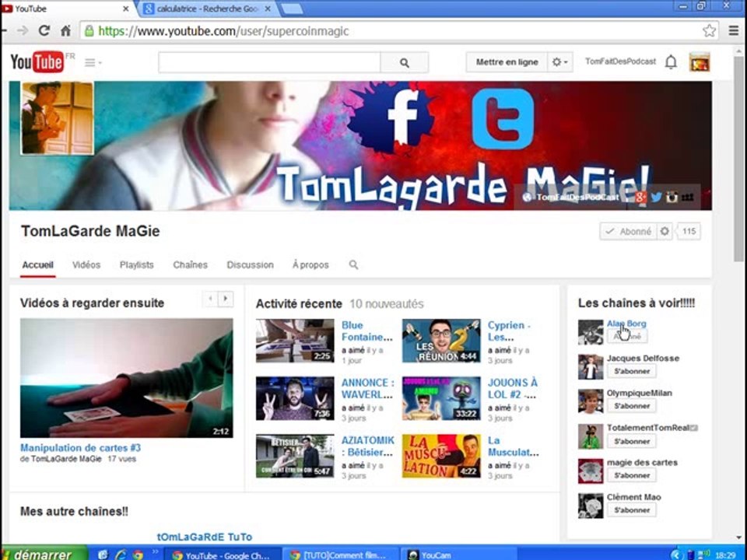Subscribe to Clément Mao
Viewport: 747px width, 560px height.
point(632,510)
